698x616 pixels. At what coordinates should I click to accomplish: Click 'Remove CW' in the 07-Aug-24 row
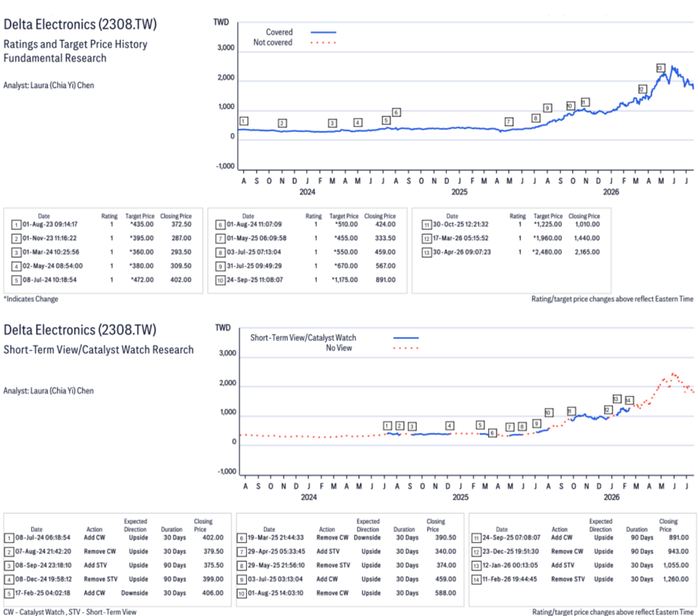pos(99,552)
